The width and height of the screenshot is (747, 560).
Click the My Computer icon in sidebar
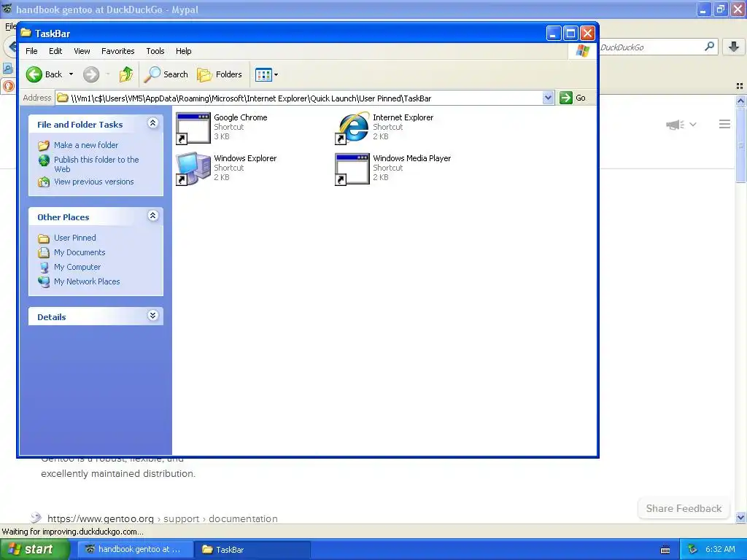(x=44, y=267)
